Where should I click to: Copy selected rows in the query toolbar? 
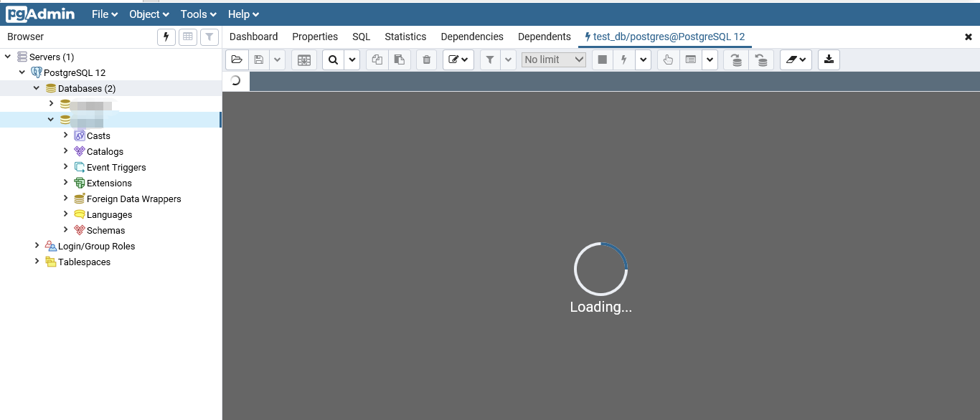377,59
